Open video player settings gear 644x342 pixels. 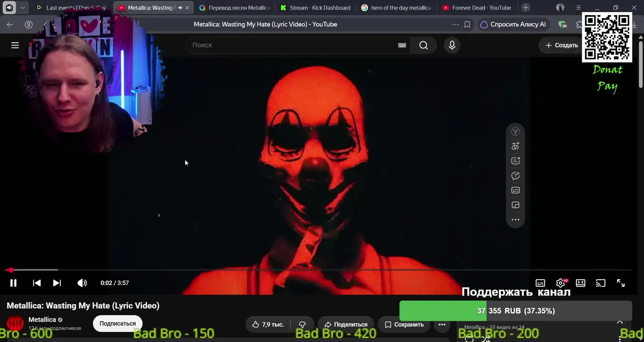tap(561, 283)
